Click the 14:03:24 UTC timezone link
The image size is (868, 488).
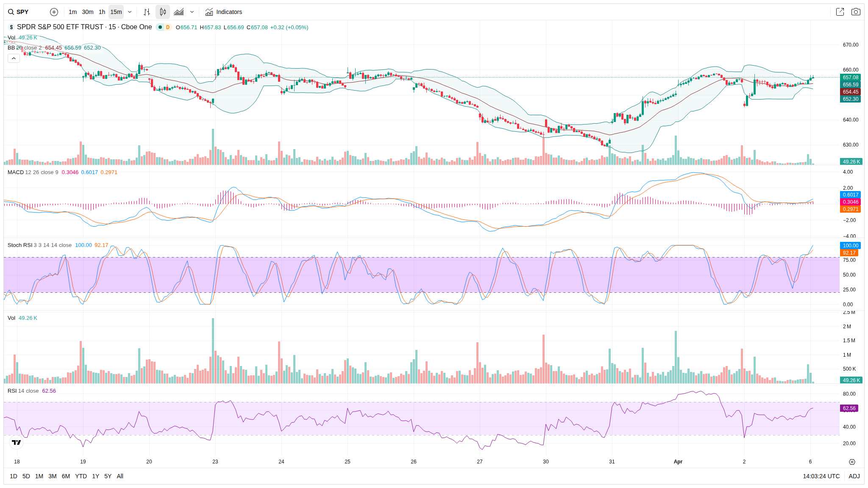[821, 476]
